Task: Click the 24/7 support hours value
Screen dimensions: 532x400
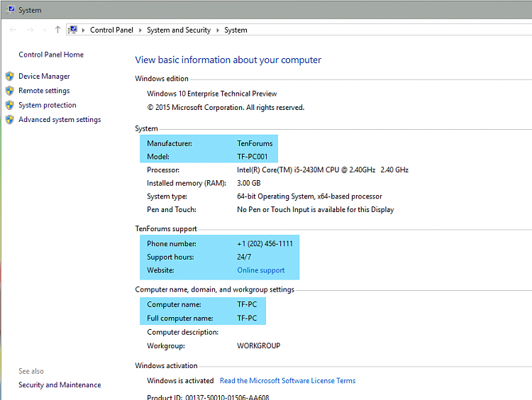Action: [x=244, y=257]
